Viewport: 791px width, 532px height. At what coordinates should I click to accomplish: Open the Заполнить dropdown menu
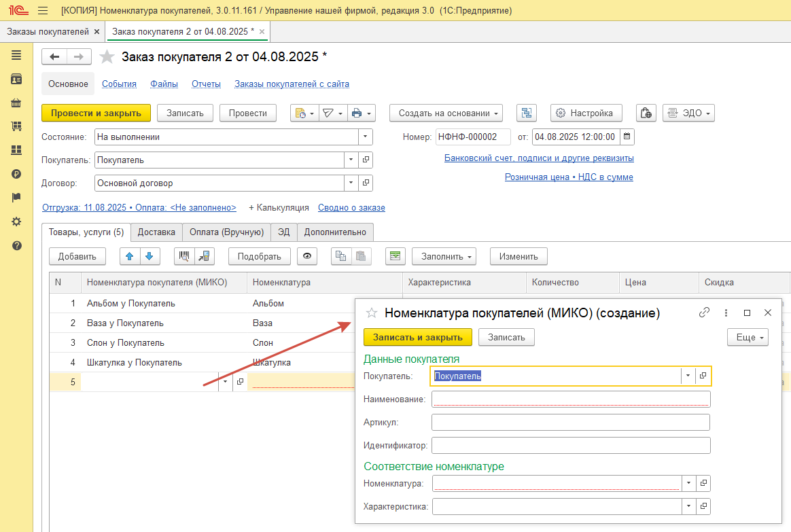444,256
